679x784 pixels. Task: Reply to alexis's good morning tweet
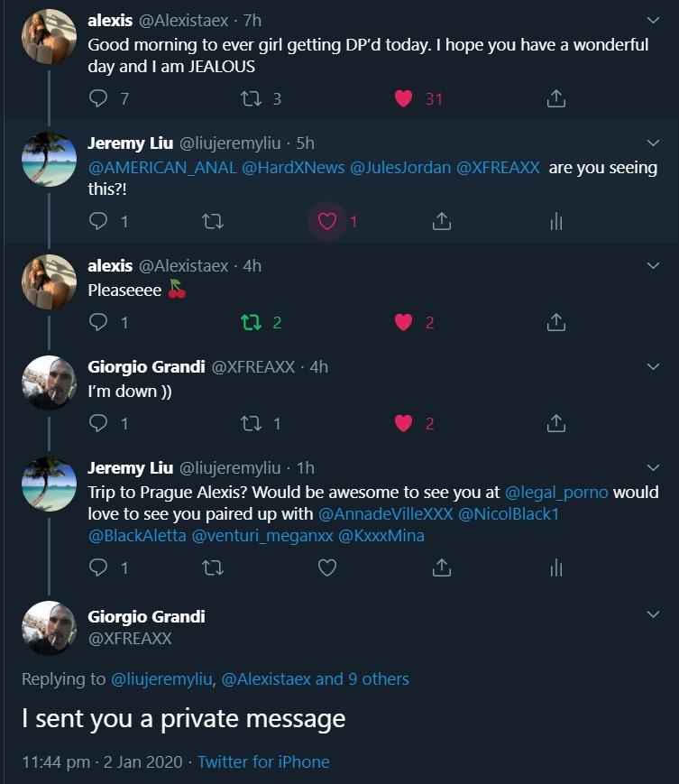[98, 98]
